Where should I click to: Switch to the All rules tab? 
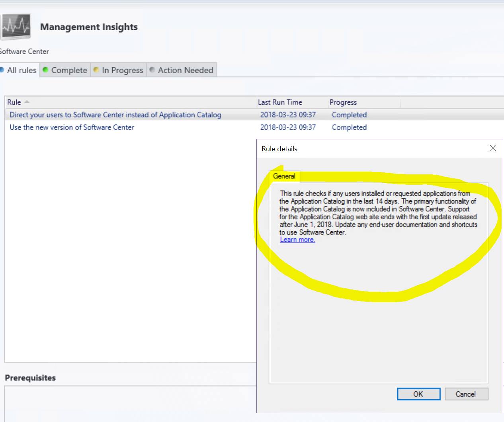[19, 70]
